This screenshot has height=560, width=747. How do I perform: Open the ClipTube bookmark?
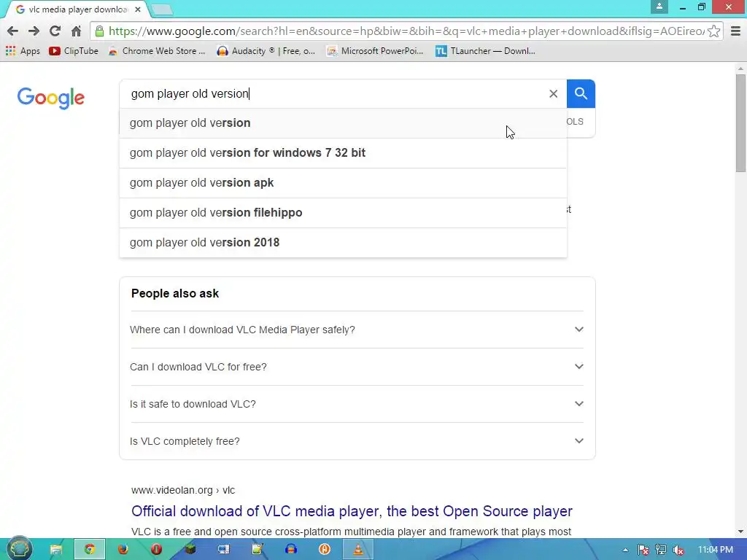74,51
